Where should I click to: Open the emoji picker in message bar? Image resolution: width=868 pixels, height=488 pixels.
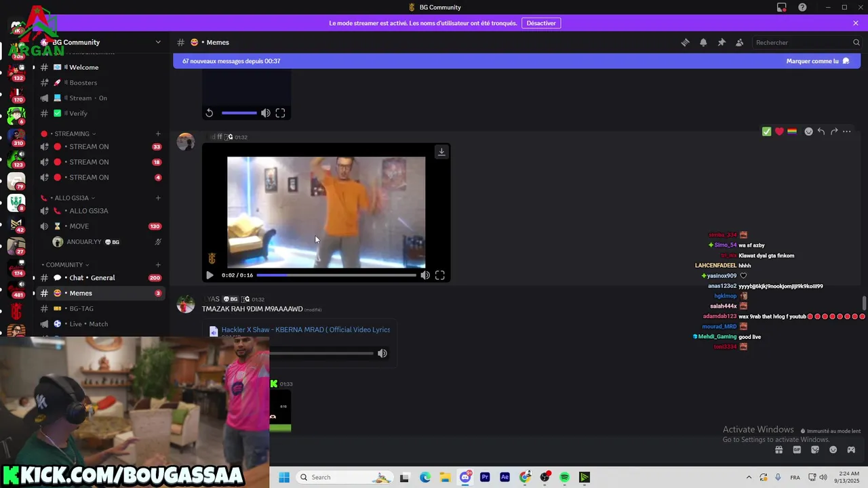point(833,449)
